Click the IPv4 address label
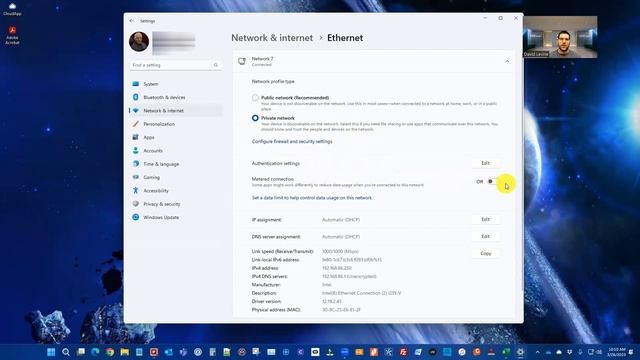This screenshot has width=640, height=360. pyautogui.click(x=265, y=268)
